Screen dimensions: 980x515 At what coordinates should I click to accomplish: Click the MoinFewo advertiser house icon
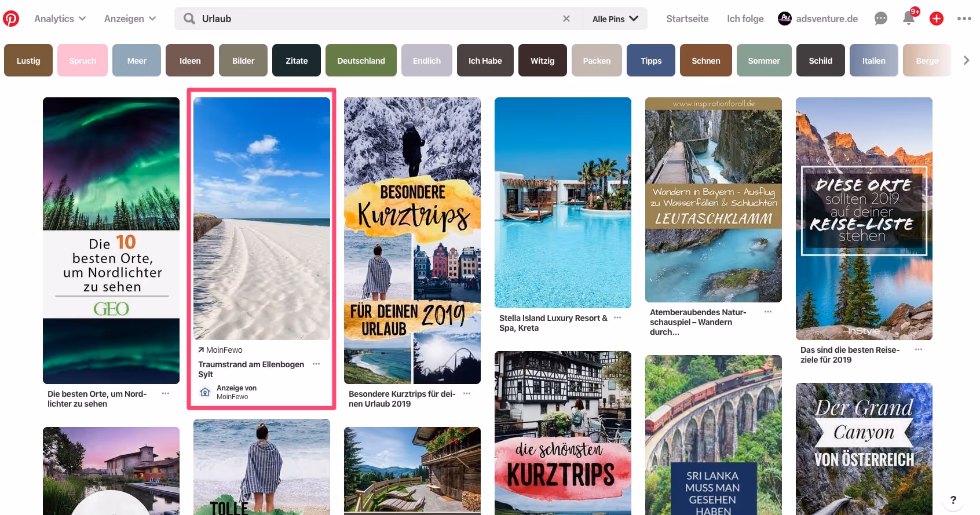205,392
